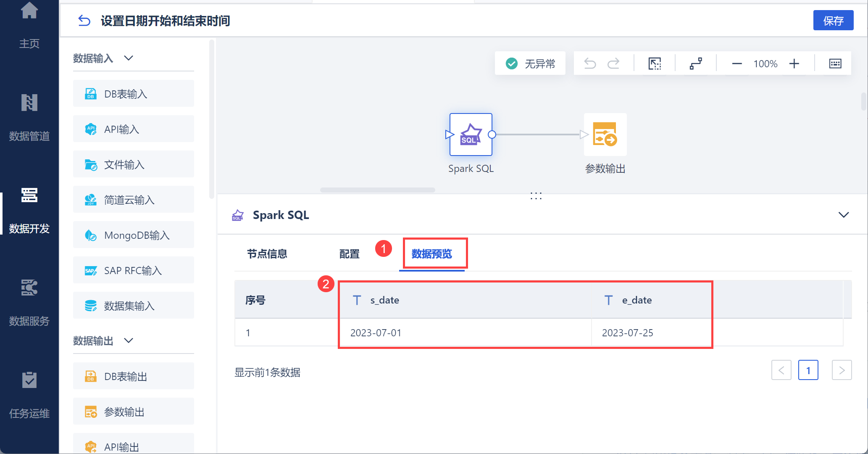Collapse the 数据输入 section
Viewport: 868px width, 454px height.
click(129, 58)
